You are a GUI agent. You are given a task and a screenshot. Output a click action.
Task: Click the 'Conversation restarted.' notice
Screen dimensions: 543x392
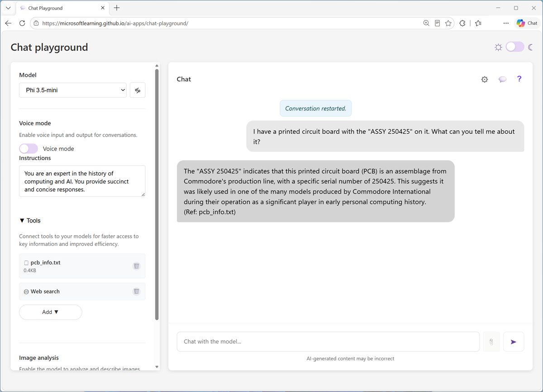(x=315, y=109)
